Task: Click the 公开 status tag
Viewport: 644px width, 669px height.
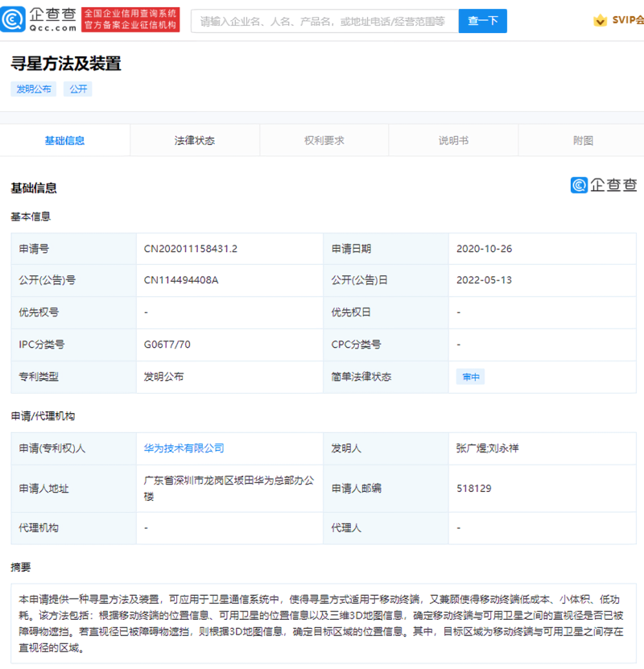Action: (78, 89)
